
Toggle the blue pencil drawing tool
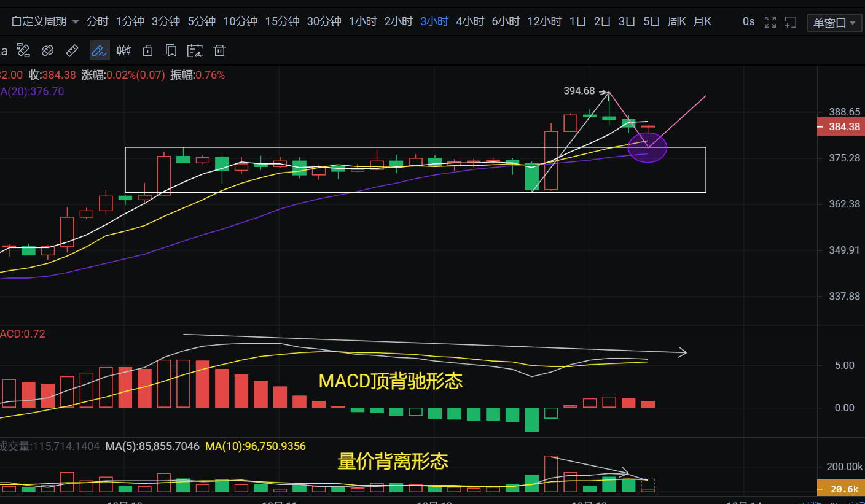[100, 50]
